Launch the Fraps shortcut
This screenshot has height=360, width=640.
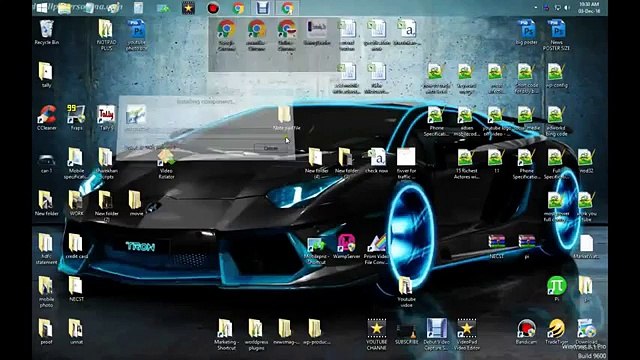(76, 116)
